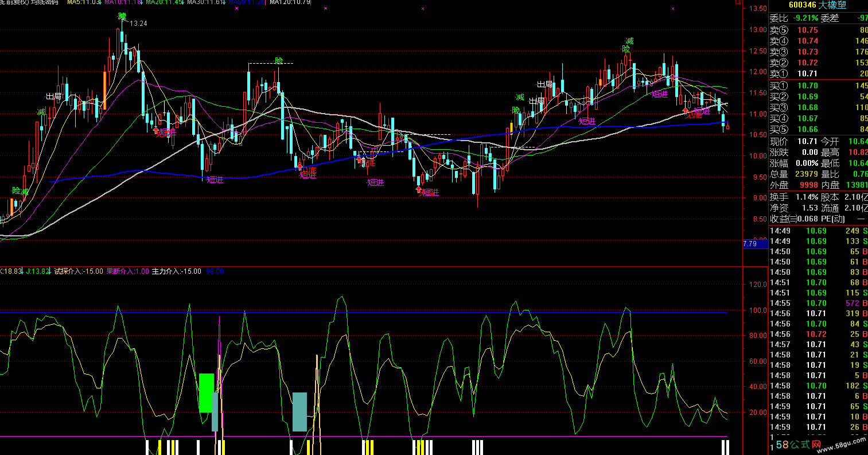Image resolution: width=868 pixels, height=455 pixels.
Task: Select the 卖① ask price 10.71
Action: pyautogui.click(x=807, y=73)
